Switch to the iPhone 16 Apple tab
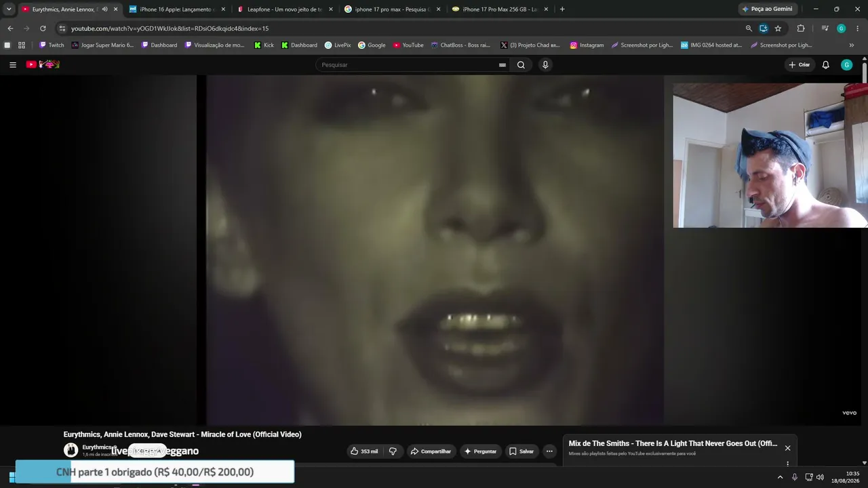The height and width of the screenshot is (488, 868). tap(177, 9)
